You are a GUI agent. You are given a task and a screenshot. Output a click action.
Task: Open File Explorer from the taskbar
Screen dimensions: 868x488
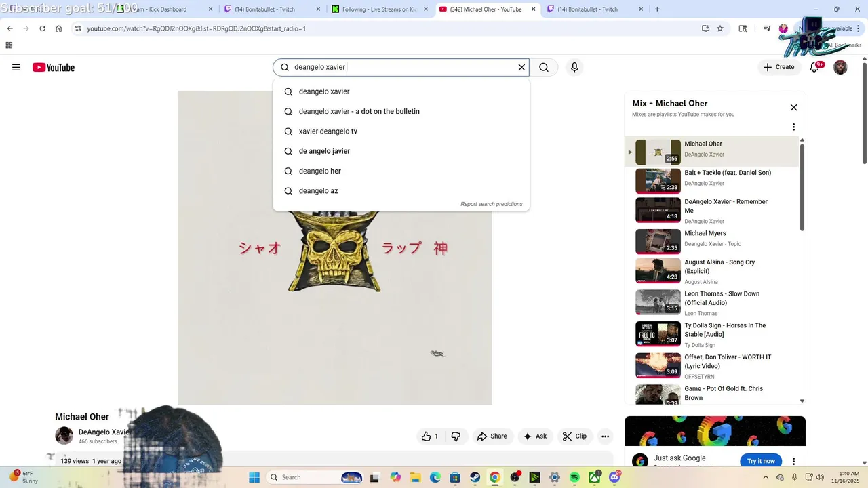tap(415, 477)
